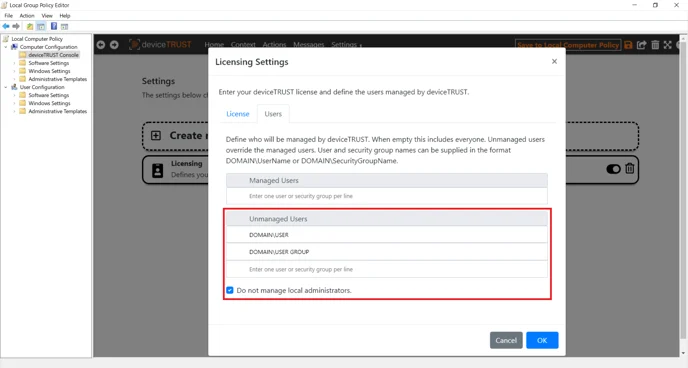Switch to the License tab

[237, 114]
